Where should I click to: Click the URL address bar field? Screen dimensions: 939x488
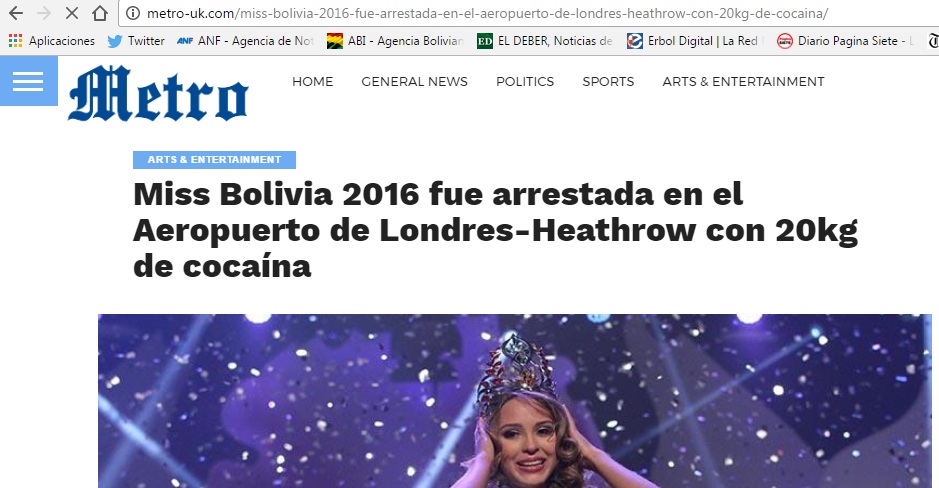pyautogui.click(x=529, y=13)
